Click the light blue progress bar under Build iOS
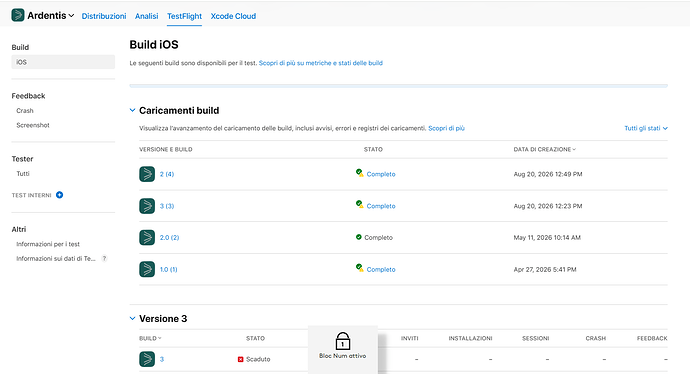The height and width of the screenshot is (374, 690). (399, 86)
